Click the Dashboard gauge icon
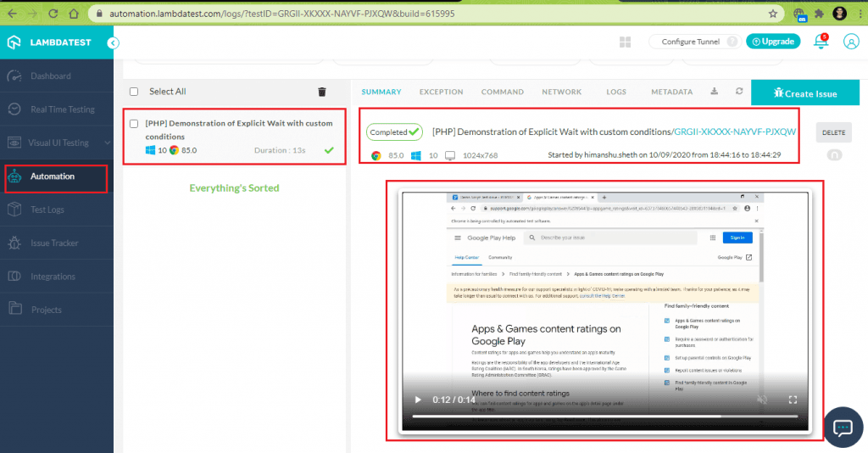 point(14,75)
